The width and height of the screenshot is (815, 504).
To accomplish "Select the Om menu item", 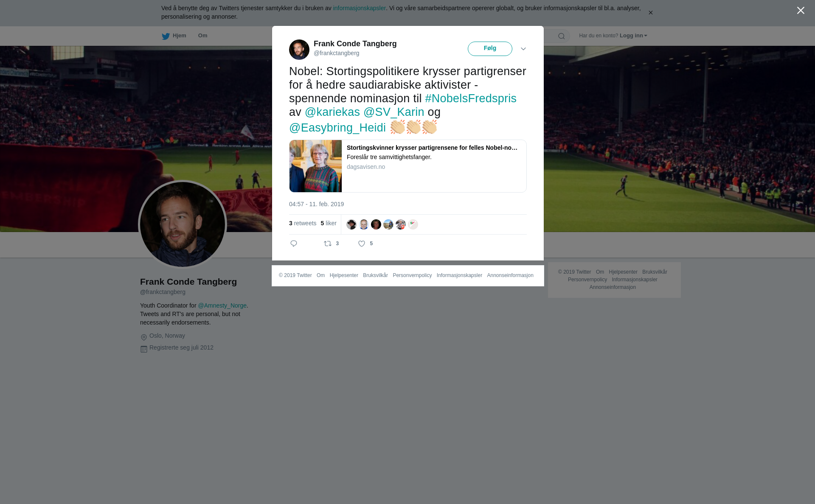I will (x=203, y=36).
